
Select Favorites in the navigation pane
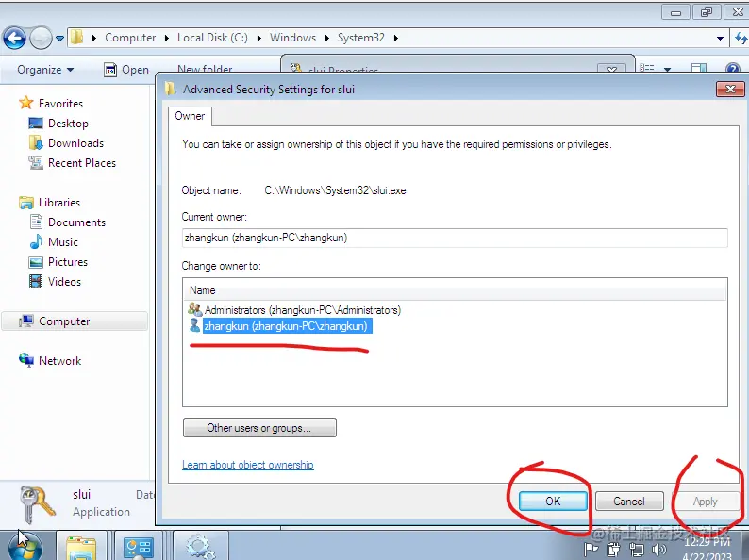point(60,103)
